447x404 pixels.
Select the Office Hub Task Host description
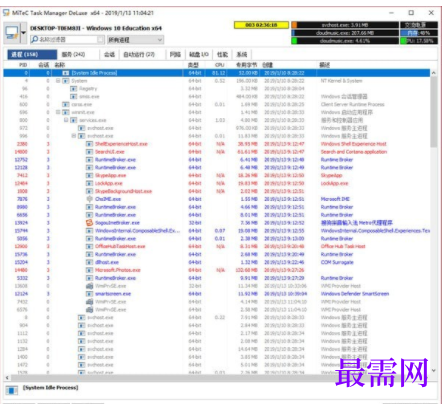343,246
